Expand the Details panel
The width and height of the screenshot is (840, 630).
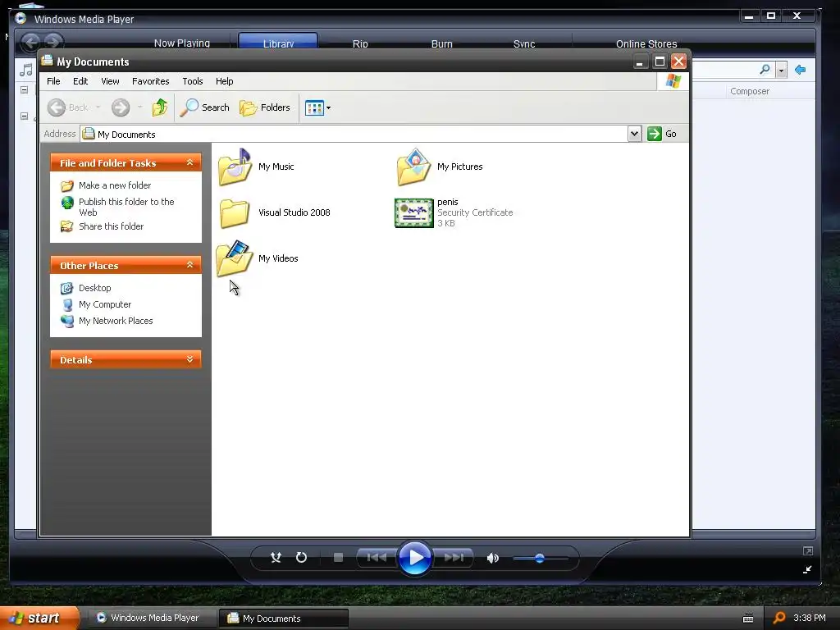[x=189, y=359]
